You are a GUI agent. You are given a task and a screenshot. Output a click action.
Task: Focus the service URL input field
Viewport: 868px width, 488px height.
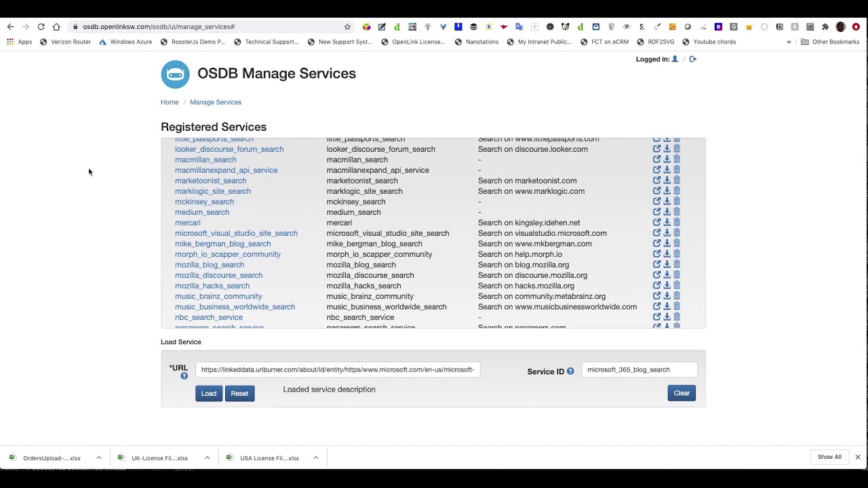pos(338,369)
